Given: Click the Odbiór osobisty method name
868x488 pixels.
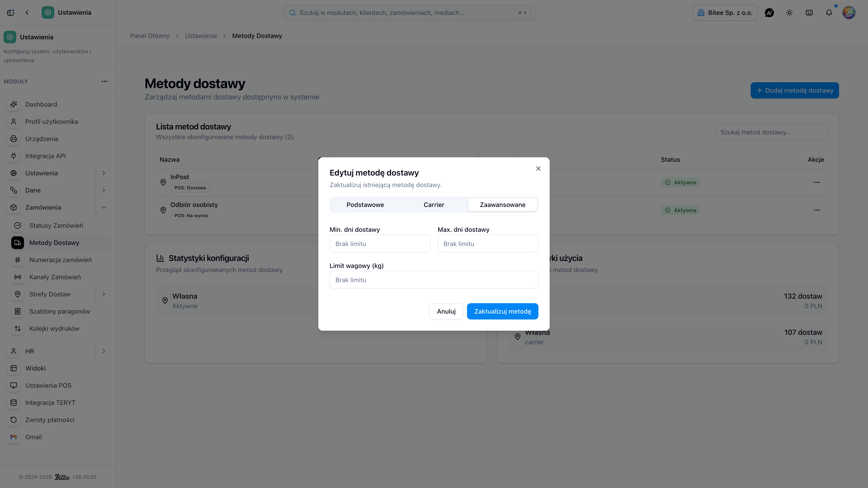Looking at the screenshot, I should click(x=194, y=205).
